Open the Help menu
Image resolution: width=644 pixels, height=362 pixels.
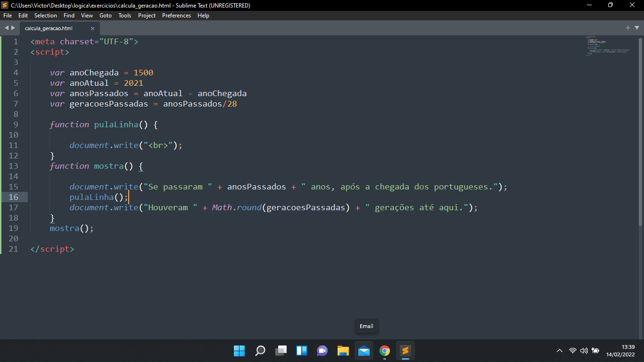click(203, 16)
